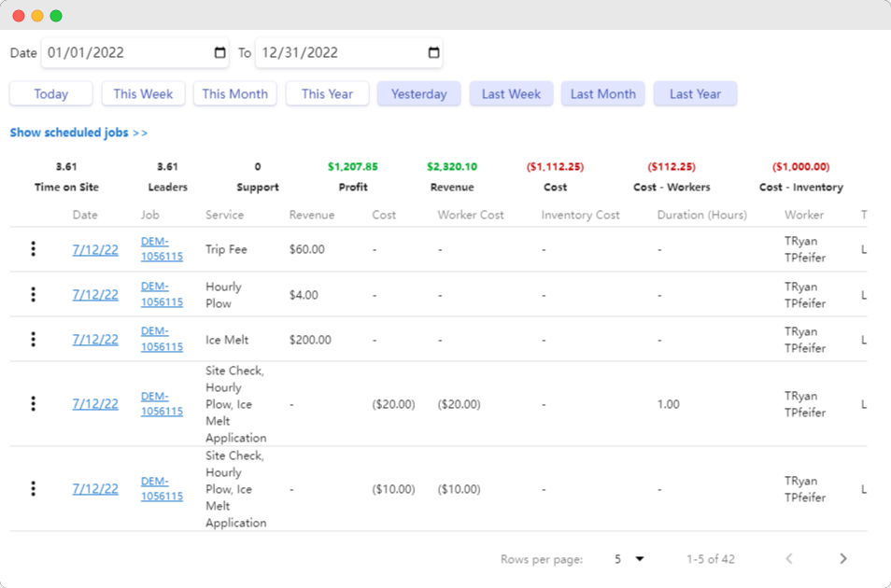Open actions menu for the Ice Melt row
This screenshot has width=891, height=588.
pyautogui.click(x=34, y=340)
